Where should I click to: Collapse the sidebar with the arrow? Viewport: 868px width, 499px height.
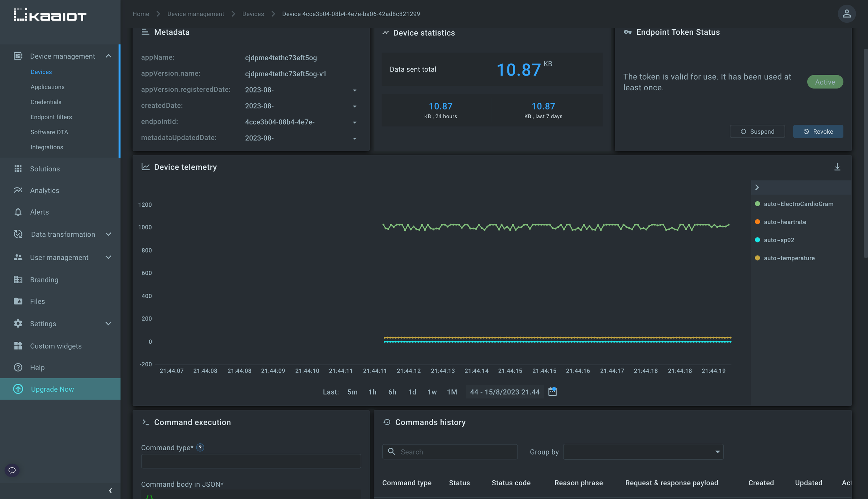point(110,491)
